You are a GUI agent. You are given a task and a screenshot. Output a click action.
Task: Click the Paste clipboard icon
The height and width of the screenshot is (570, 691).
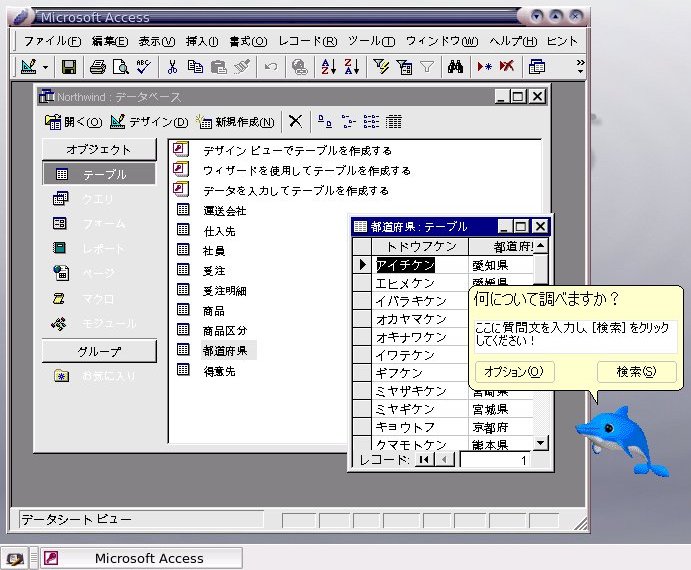[x=218, y=67]
